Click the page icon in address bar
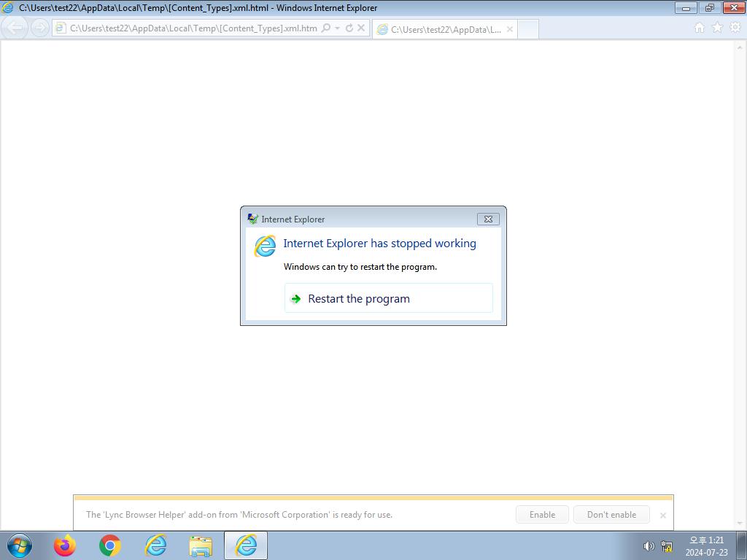 click(x=61, y=28)
